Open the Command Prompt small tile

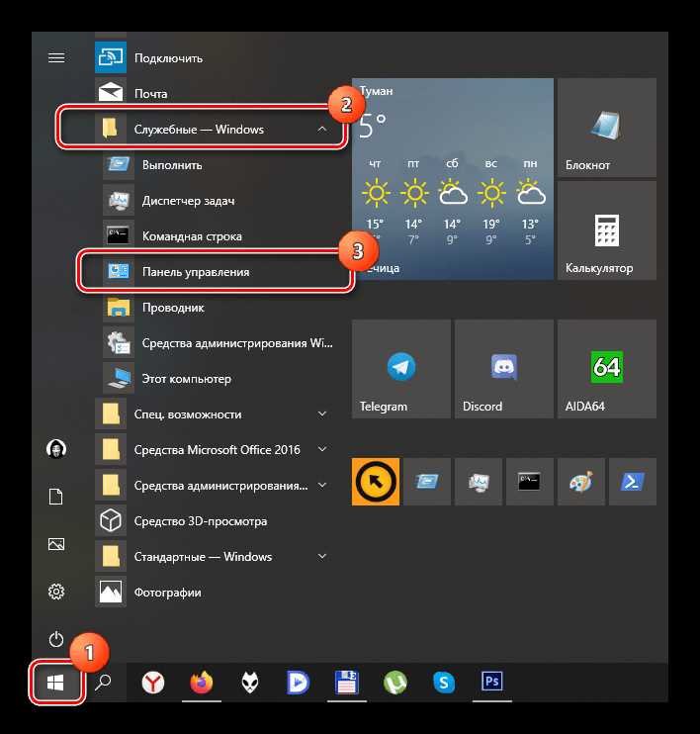click(530, 482)
